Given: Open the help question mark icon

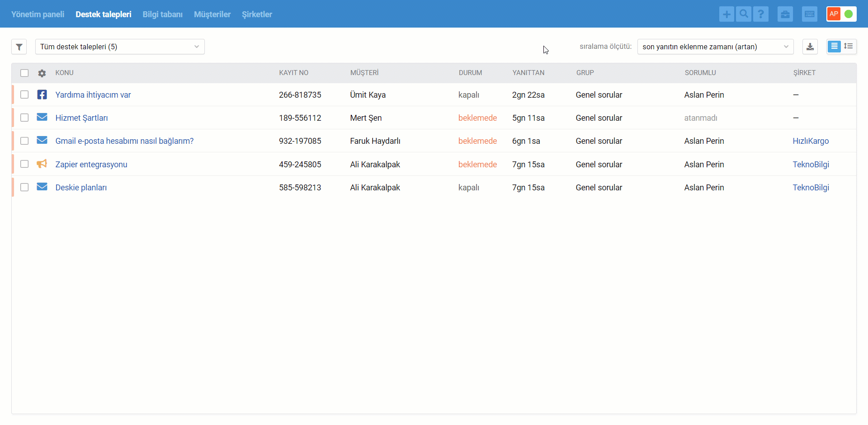Looking at the screenshot, I should [761, 14].
